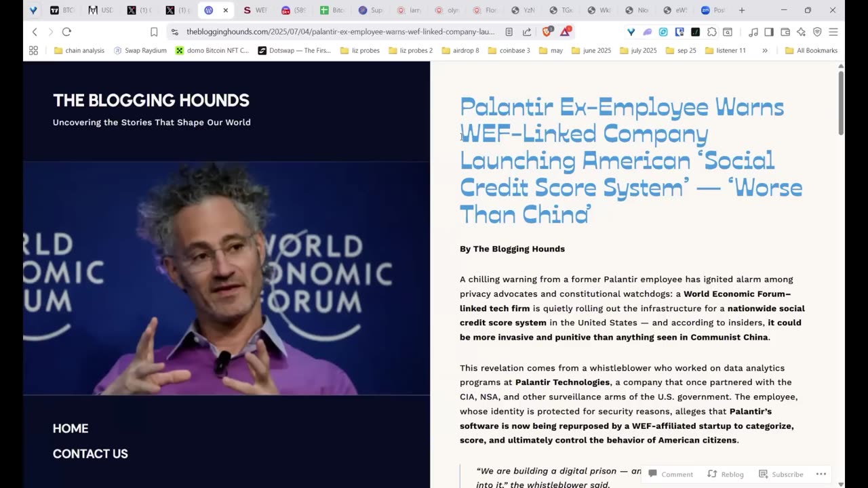The width and height of the screenshot is (868, 488).
Task: Select the pinned Y tab
Action: 33,10
